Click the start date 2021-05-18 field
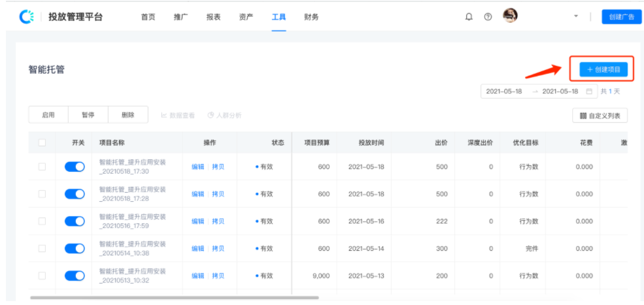Screen dimensions: 644x305 point(504,91)
